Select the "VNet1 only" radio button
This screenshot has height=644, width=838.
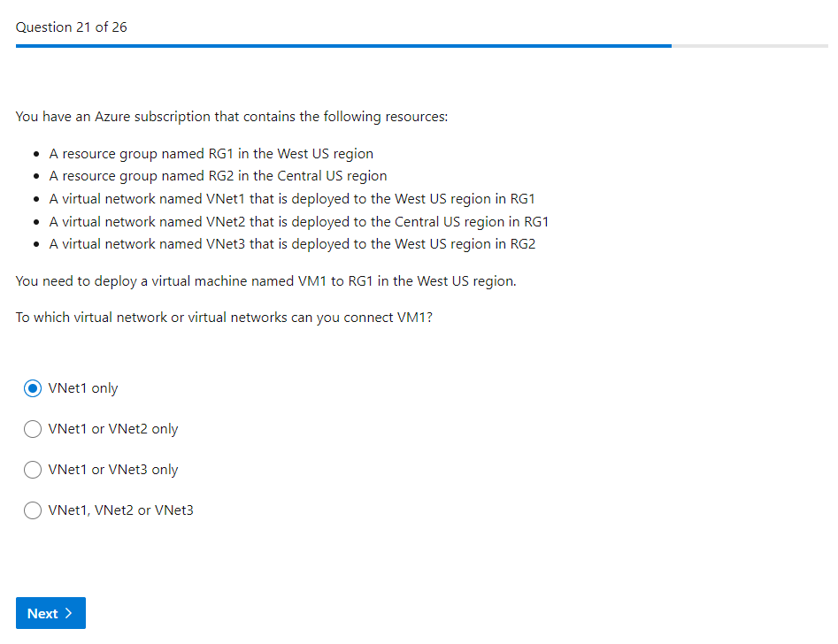pyautogui.click(x=33, y=388)
